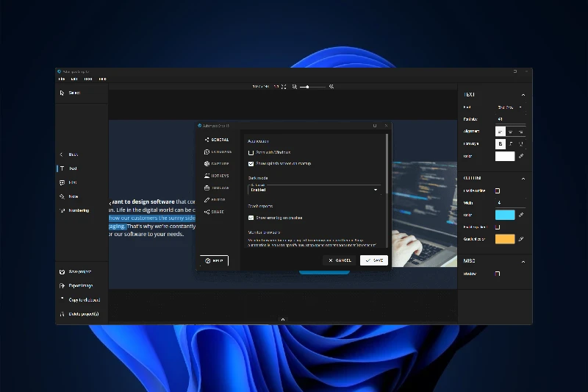Collapse the TEXT panel section

coord(523,95)
